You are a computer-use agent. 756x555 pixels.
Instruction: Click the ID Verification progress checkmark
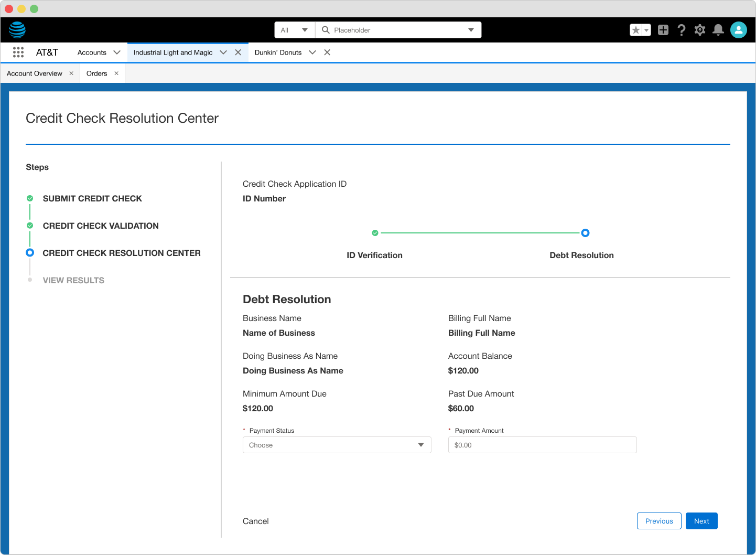(375, 233)
